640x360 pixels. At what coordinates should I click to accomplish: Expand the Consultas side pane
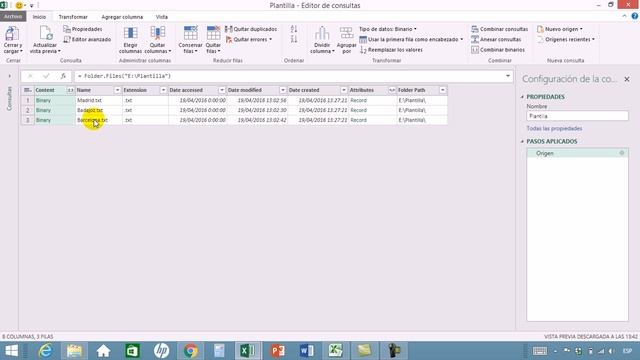coord(9,76)
